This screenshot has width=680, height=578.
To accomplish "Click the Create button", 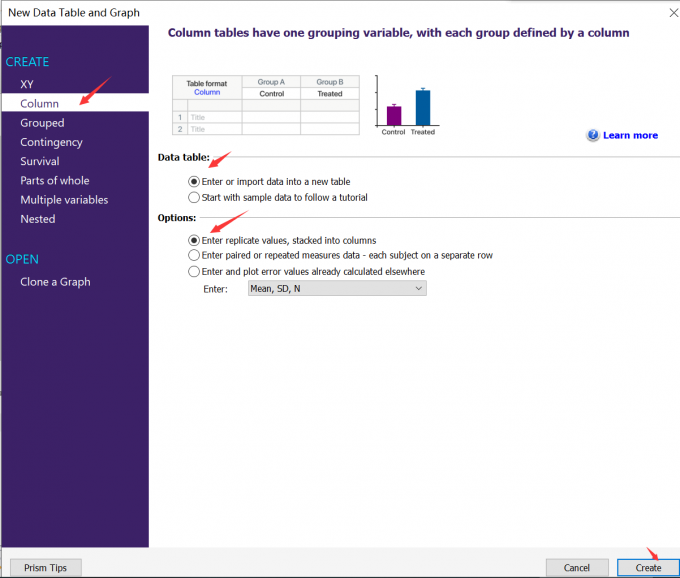I will (648, 568).
